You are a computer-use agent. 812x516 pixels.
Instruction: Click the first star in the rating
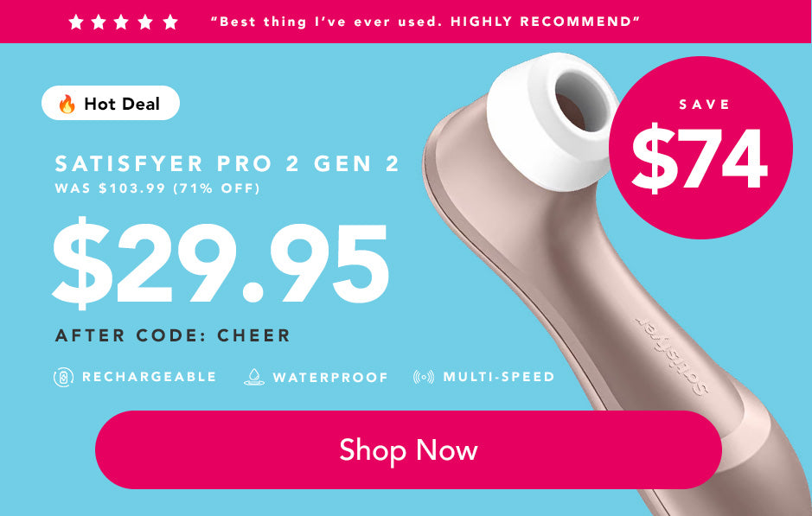pos(76,22)
